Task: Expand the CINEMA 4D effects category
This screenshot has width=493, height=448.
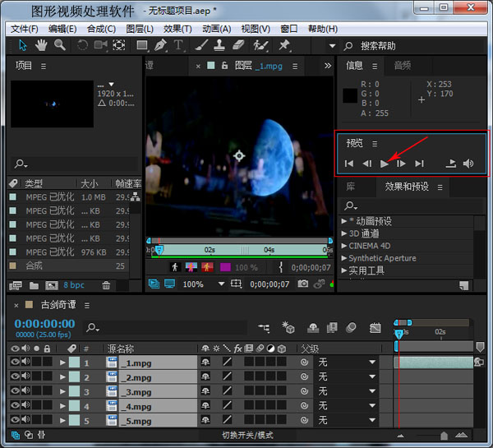Action: (344, 246)
